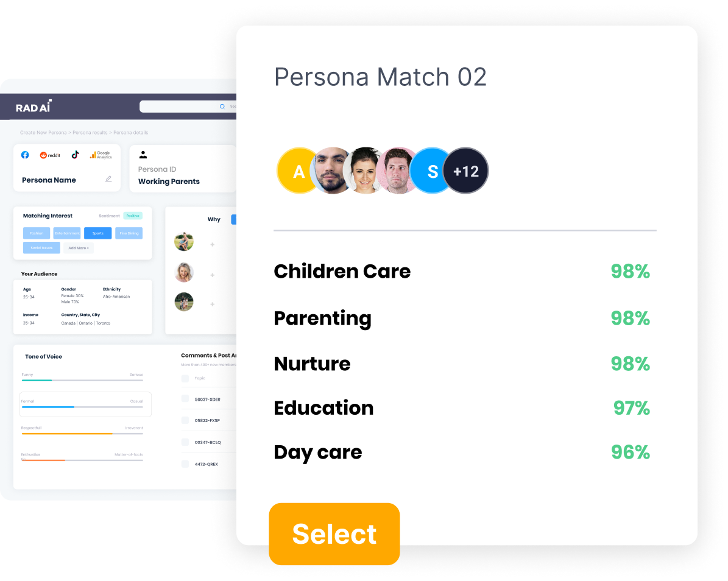The image size is (728, 581).
Task: Click the RAD AI logo
Action: pos(34,107)
